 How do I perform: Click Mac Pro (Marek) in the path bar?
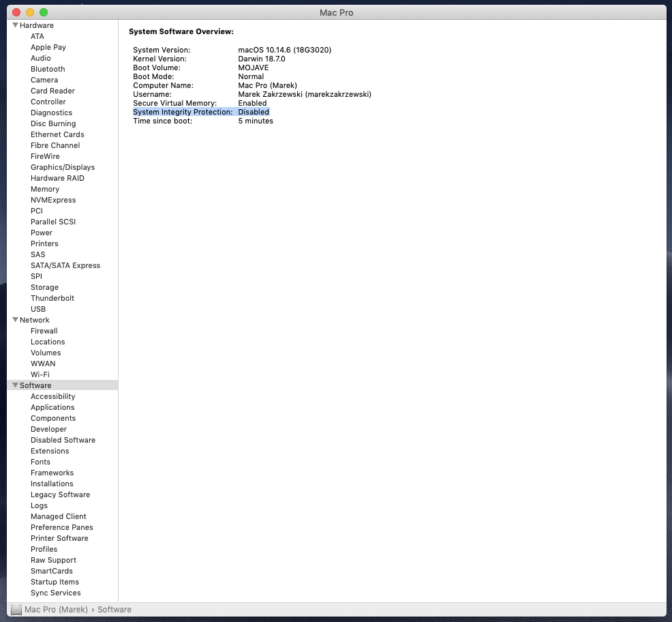tap(56, 610)
